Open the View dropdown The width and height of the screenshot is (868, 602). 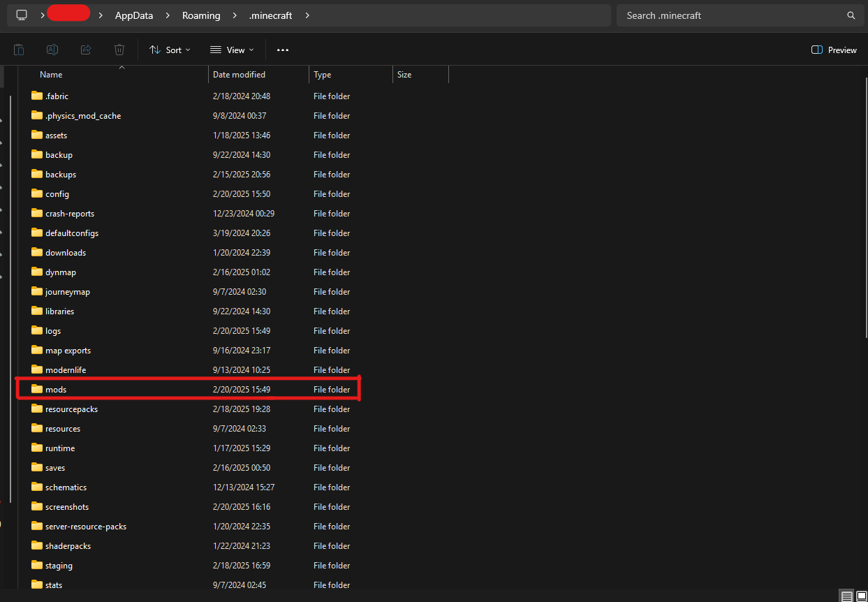tap(232, 50)
